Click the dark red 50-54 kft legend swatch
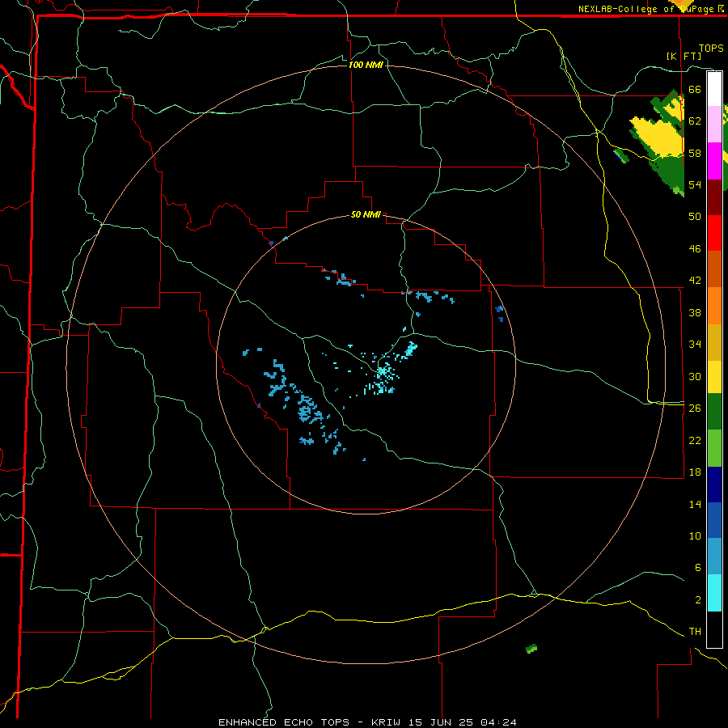Screen dimensions: 728x728 click(714, 197)
